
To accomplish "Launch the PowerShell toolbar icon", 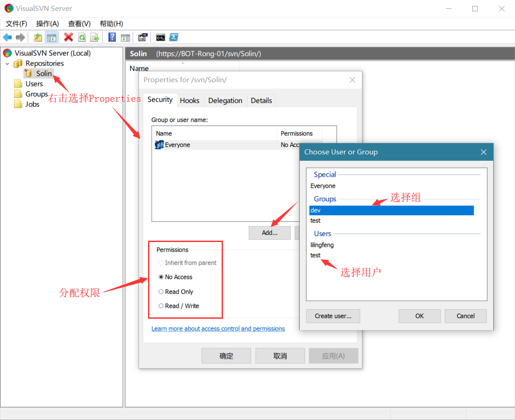I will coord(174,37).
